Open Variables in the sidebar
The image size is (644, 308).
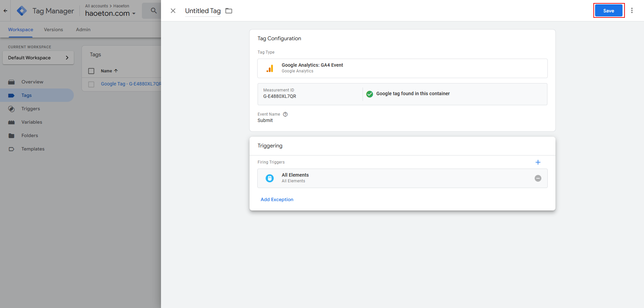pos(37,122)
